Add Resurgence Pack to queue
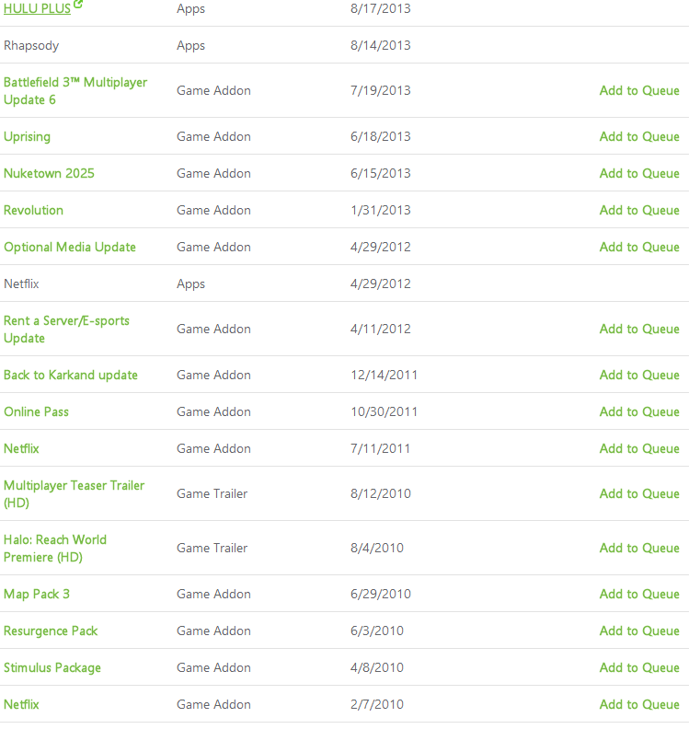 [639, 631]
